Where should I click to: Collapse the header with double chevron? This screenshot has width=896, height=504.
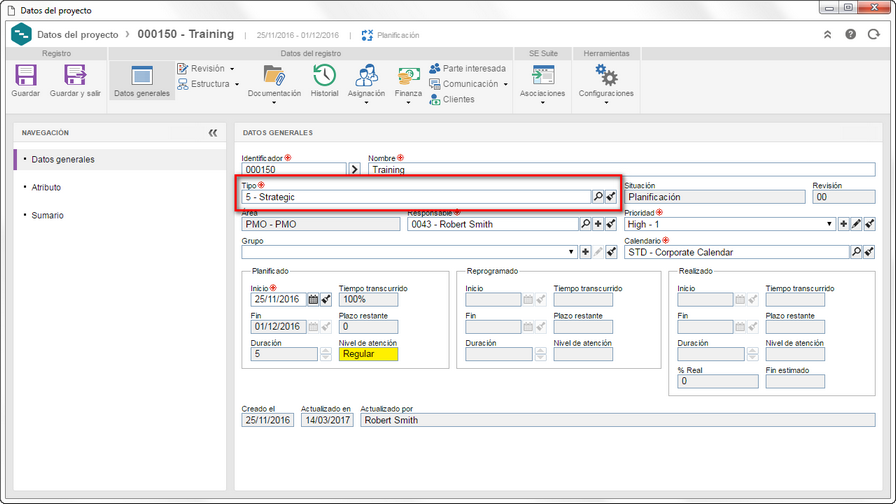coord(827,35)
